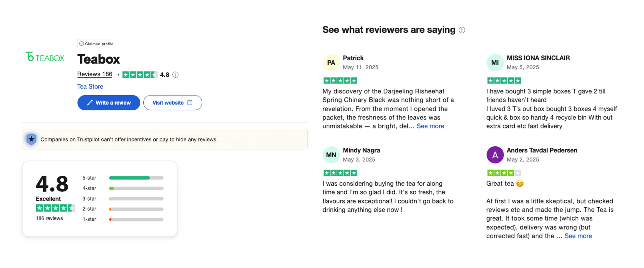The image size is (644, 268).
Task: Click Patrick's PA avatar
Action: (331, 63)
